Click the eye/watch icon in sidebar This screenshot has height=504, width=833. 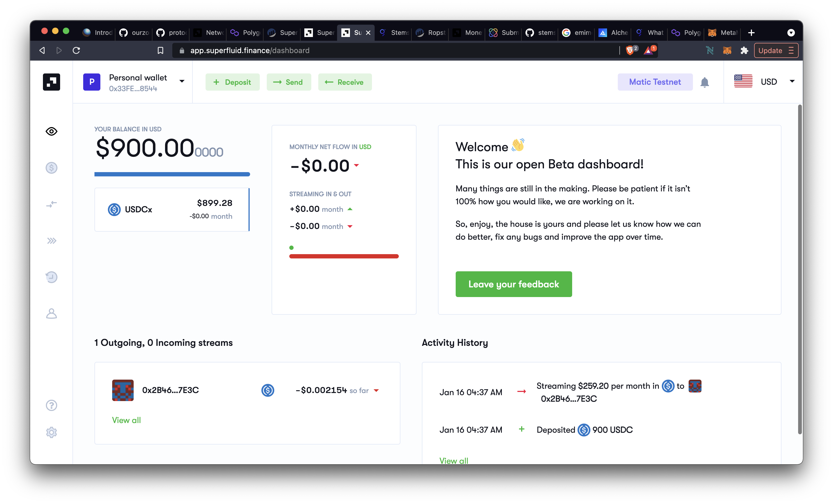pyautogui.click(x=52, y=131)
